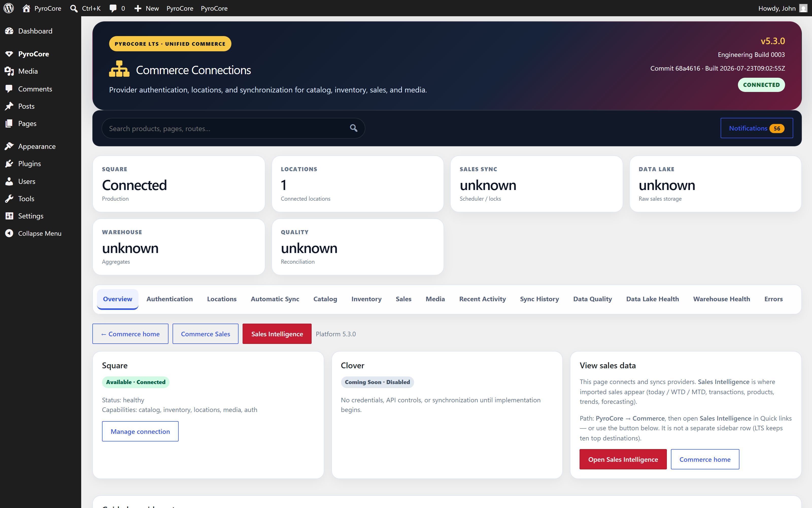Open the Plugins menu item
The width and height of the screenshot is (812, 508).
(x=41, y=164)
